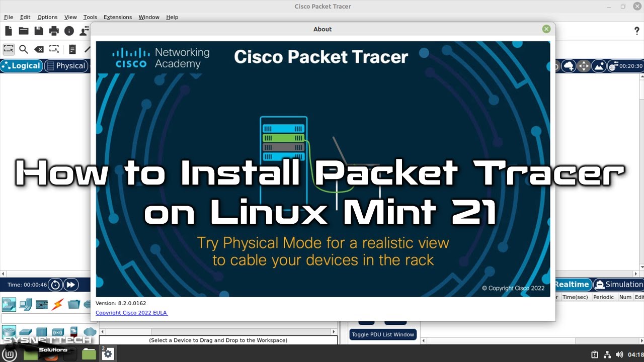
Task: Click the Time: 00:00:46 display
Action: [x=27, y=285]
